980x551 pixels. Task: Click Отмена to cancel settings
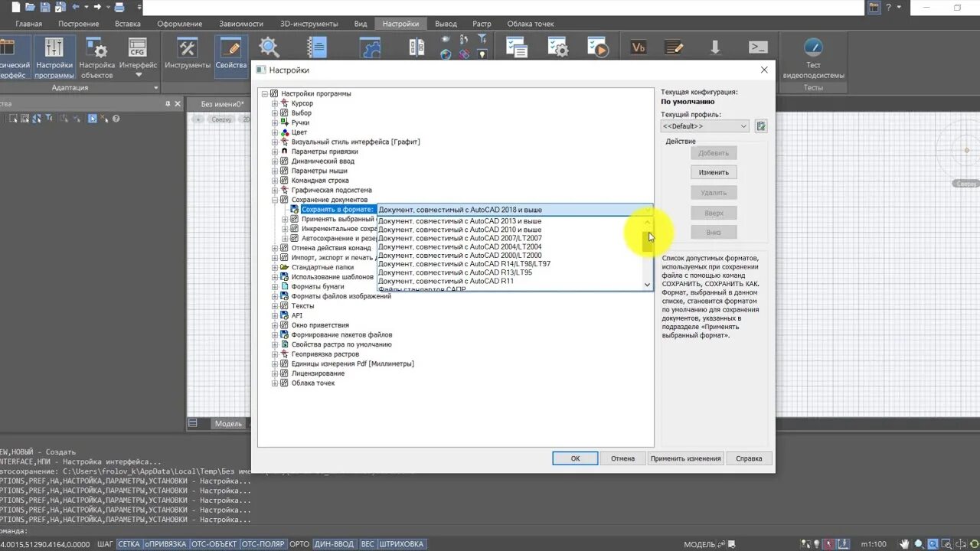point(622,458)
